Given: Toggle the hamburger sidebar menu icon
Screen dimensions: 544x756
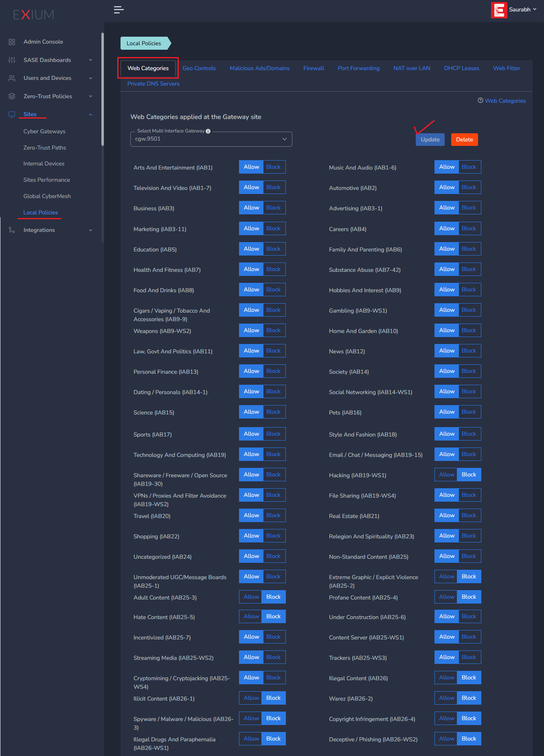Looking at the screenshot, I should [118, 10].
